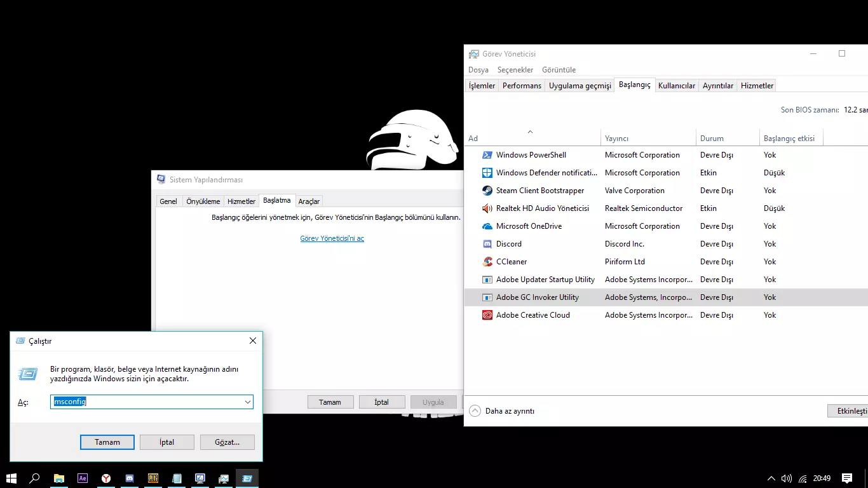Click the volume icon in system tray
This screenshot has height=488, width=868.
coord(787,478)
